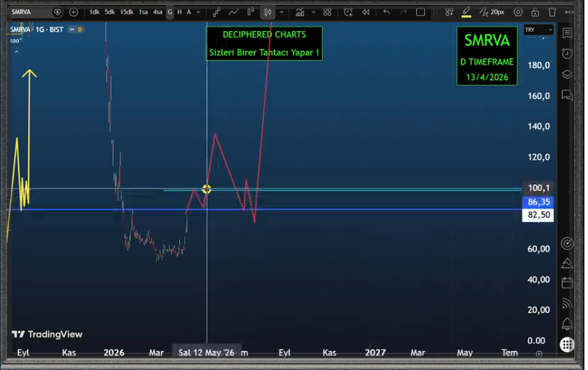This screenshot has height=370, width=588.
Task: Click the TradingView logo link
Action: click(x=47, y=334)
